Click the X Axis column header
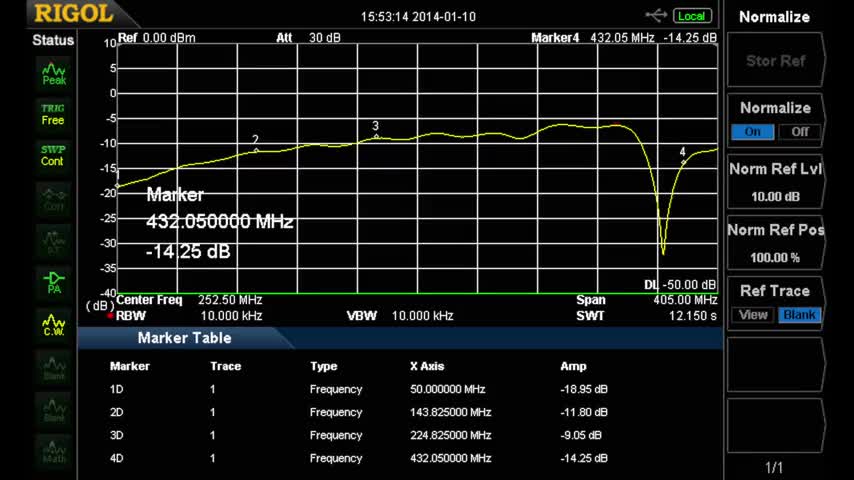 [427, 366]
